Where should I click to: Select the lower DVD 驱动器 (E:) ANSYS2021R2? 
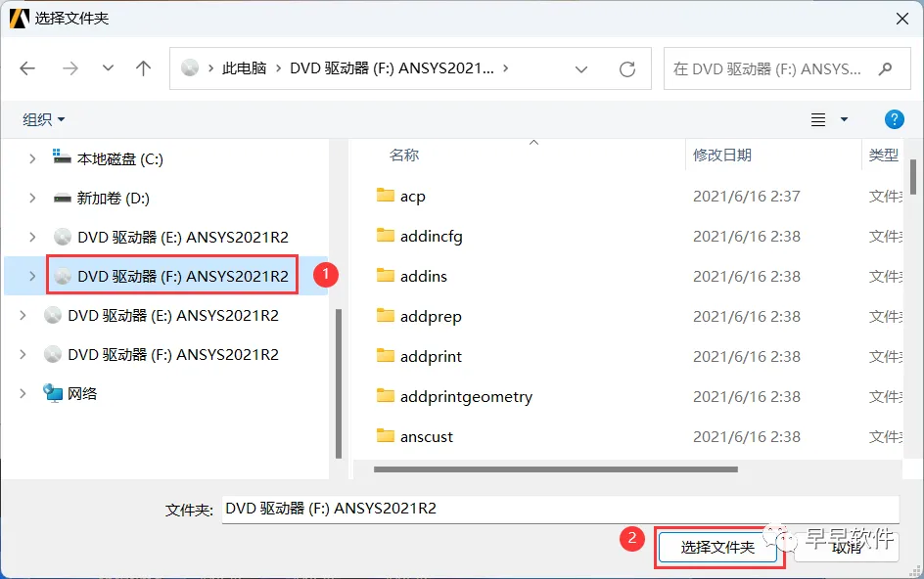pyautogui.click(x=172, y=316)
